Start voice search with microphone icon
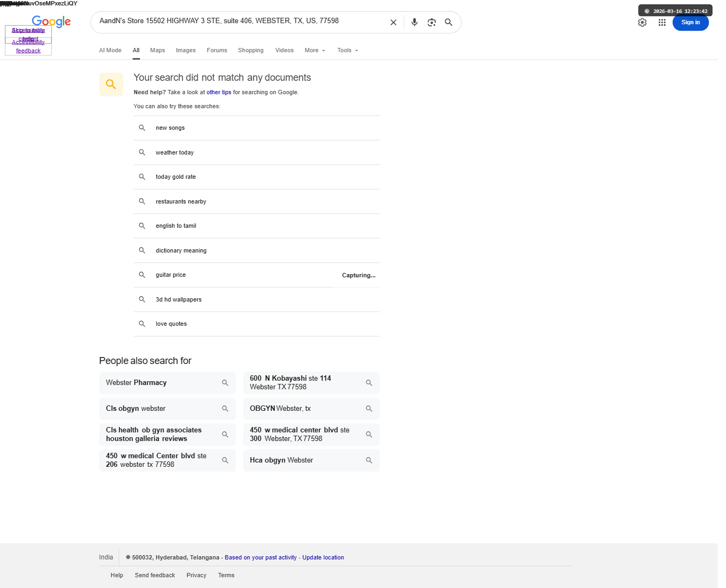 pos(414,23)
